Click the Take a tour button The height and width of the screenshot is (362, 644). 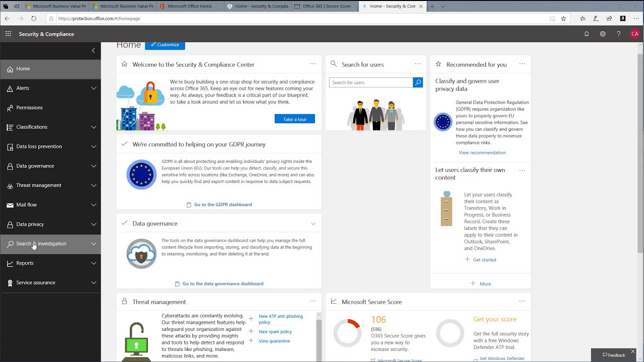point(295,119)
